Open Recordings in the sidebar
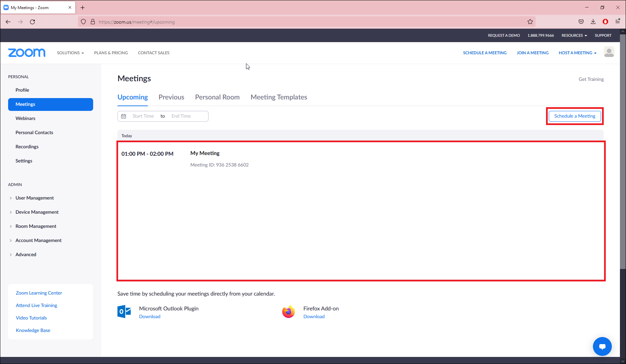The height and width of the screenshot is (364, 626). coord(27,147)
